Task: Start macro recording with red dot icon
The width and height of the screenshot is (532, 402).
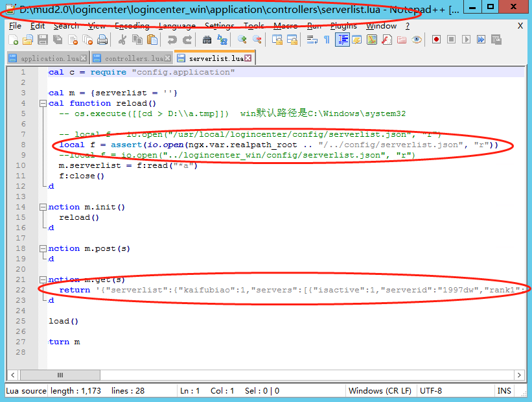Action: 436,40
